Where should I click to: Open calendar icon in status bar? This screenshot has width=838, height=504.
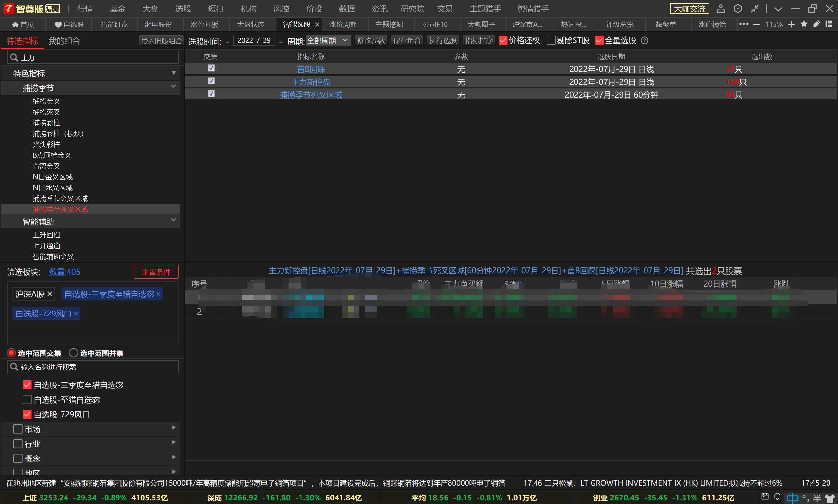(x=765, y=496)
